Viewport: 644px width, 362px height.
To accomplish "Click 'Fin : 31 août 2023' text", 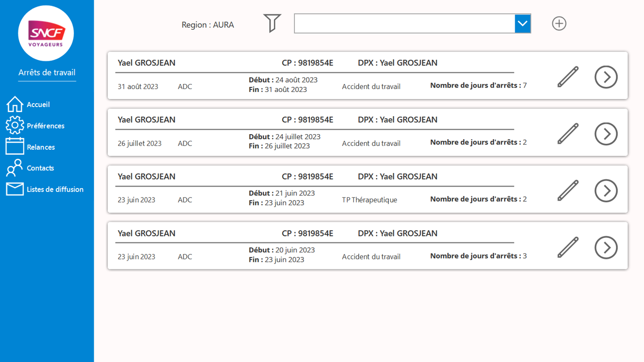I will [278, 89].
